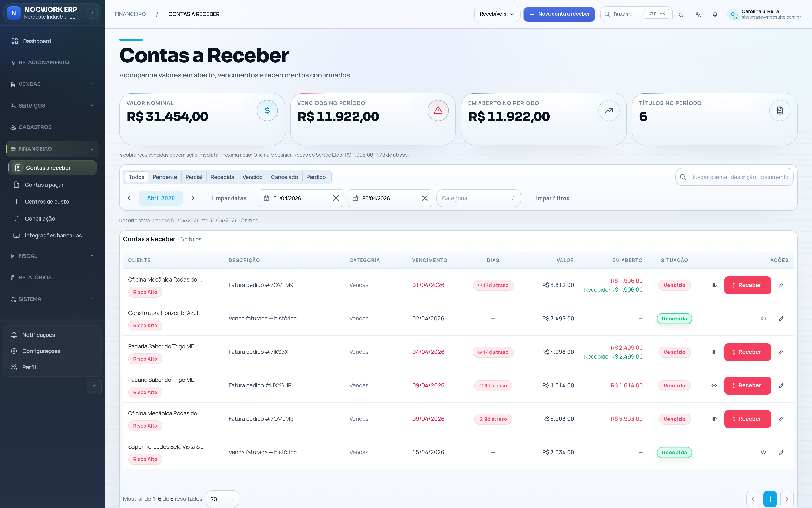
Task: Open the Categoria filter dropdown
Action: 479,198
